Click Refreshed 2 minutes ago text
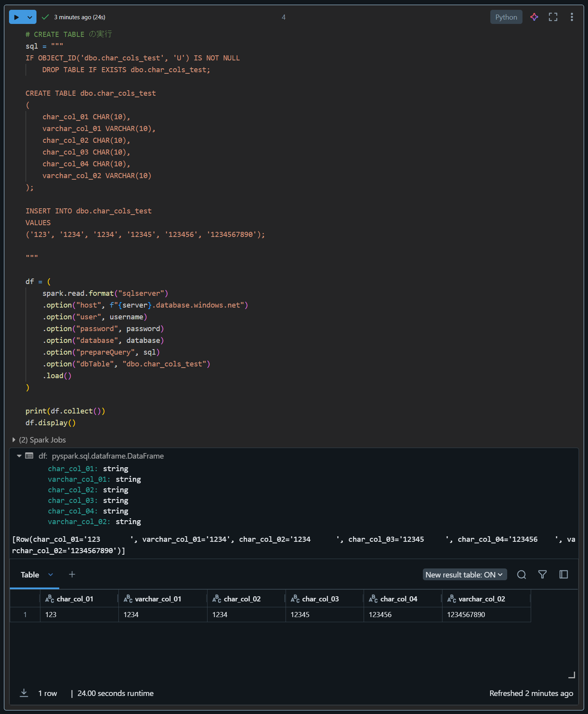588x714 pixels. 531,694
